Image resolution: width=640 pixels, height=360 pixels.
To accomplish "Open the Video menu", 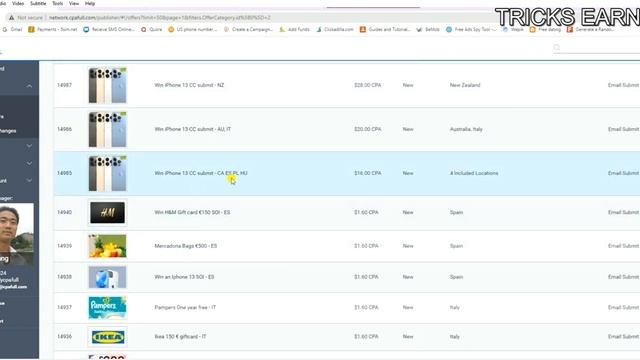I will point(18,3).
